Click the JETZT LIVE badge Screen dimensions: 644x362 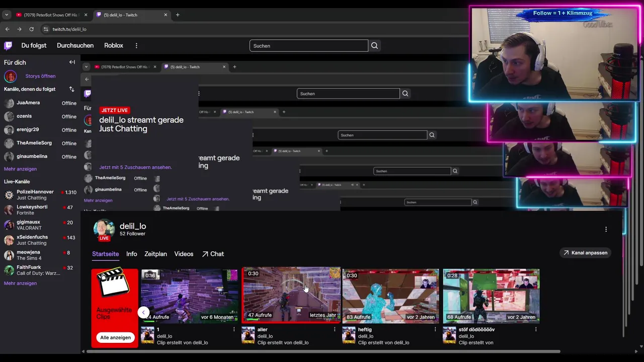click(114, 110)
